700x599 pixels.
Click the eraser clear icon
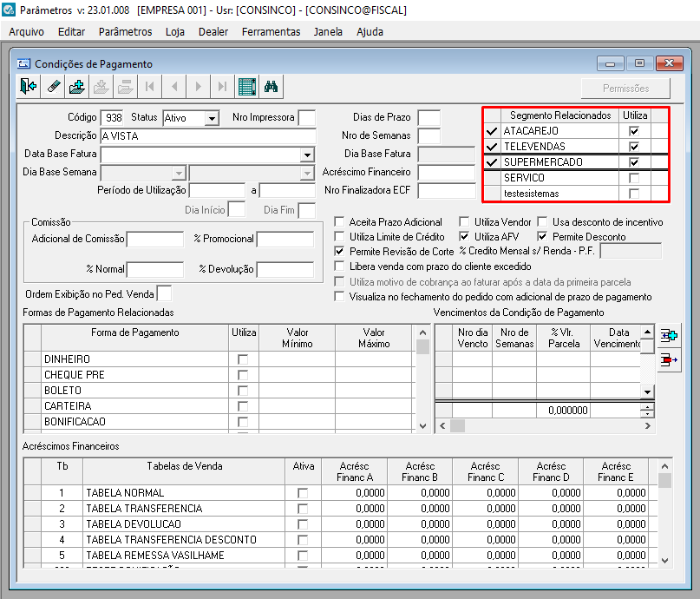click(53, 87)
